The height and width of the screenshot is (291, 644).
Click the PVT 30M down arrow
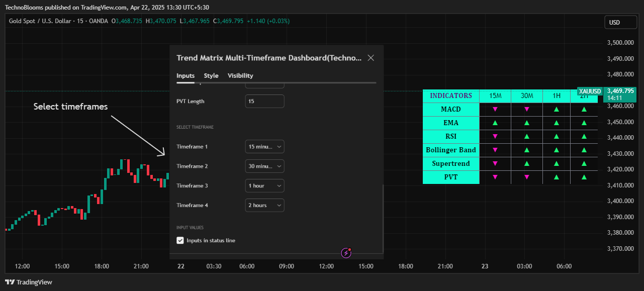(x=527, y=177)
